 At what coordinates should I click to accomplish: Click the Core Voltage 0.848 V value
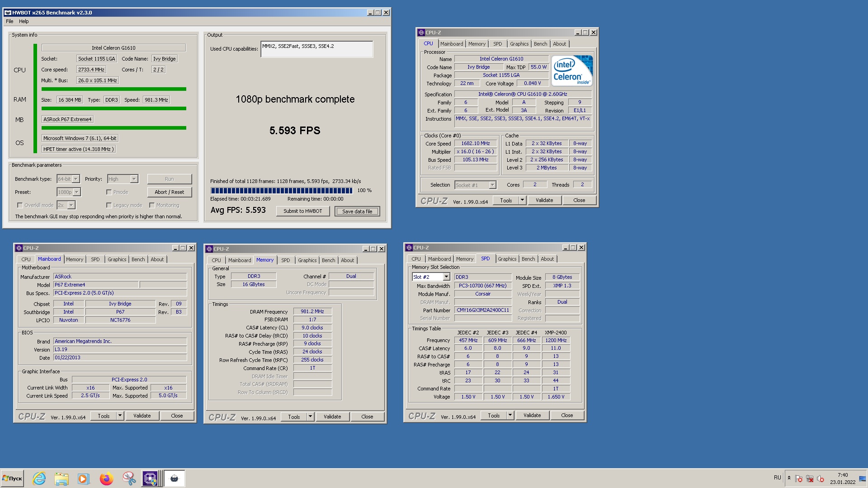(532, 83)
